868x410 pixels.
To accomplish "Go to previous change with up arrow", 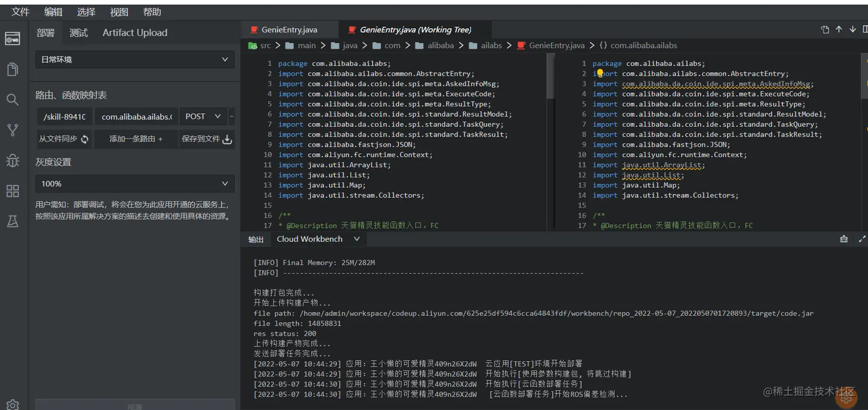I will coord(839,30).
